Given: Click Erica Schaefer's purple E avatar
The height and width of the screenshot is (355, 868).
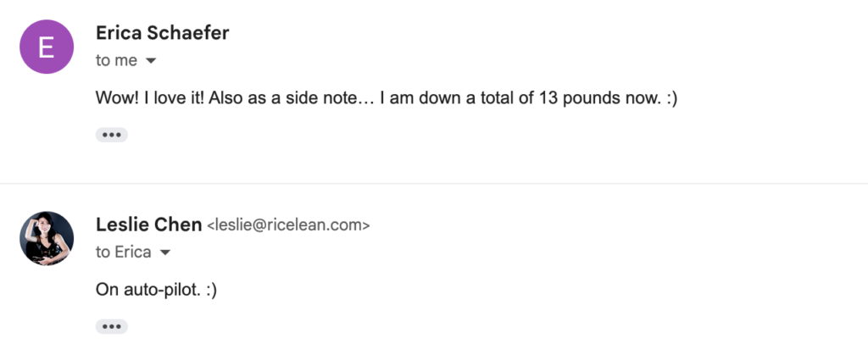Looking at the screenshot, I should click(47, 47).
